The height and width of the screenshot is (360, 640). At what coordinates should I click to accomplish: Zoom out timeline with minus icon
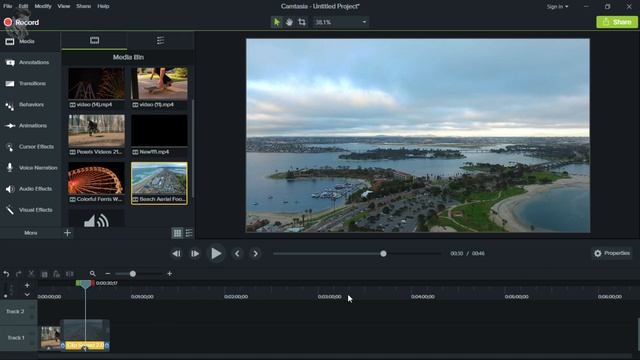(x=108, y=274)
